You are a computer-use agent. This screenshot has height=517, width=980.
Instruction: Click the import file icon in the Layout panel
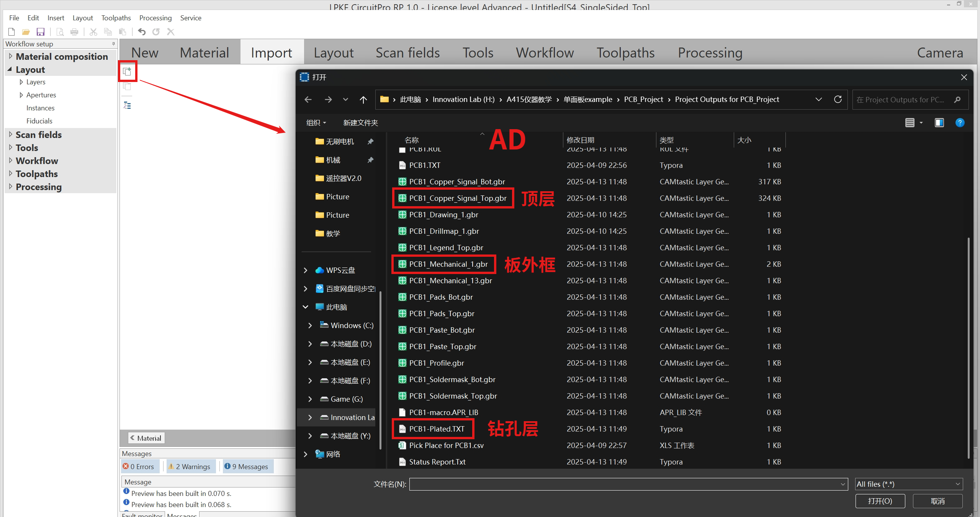pyautogui.click(x=127, y=71)
